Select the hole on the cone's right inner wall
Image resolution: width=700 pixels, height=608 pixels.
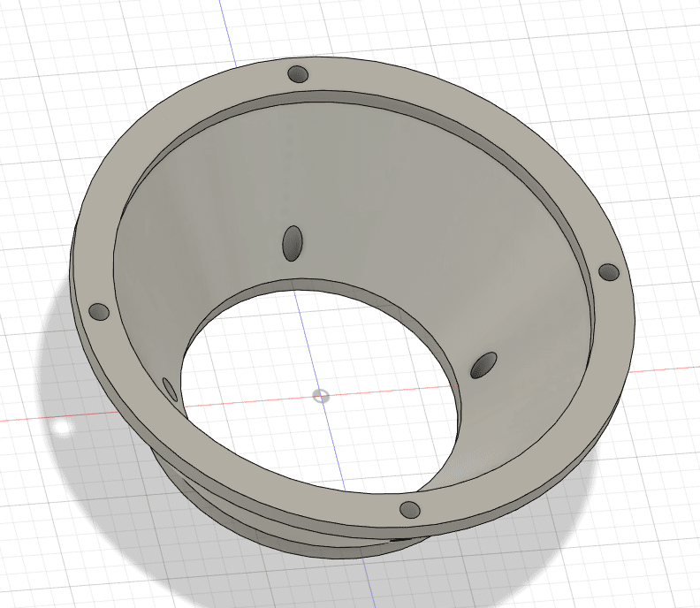point(483,365)
